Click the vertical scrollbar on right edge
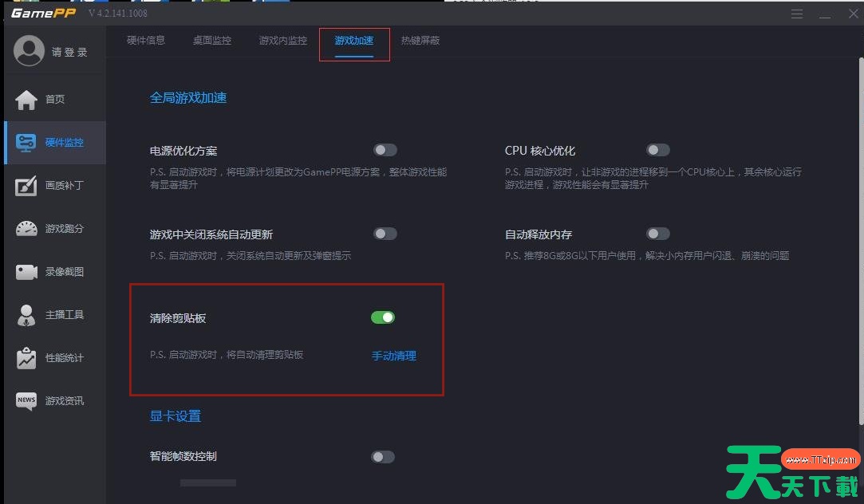 [x=862, y=242]
